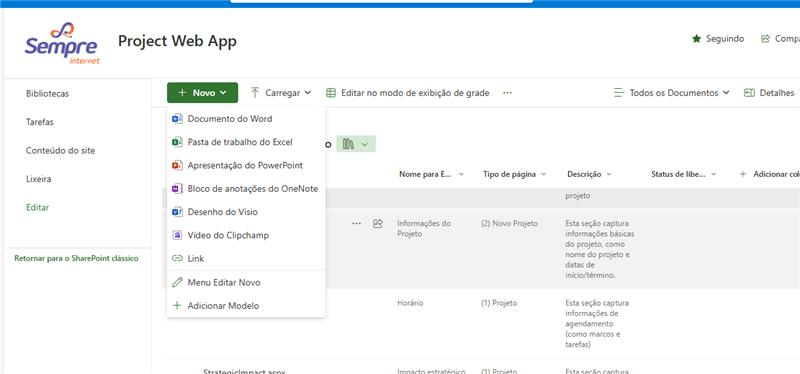
Task: Select Vídeo do Clipchamp menu item
Action: [x=246, y=235]
